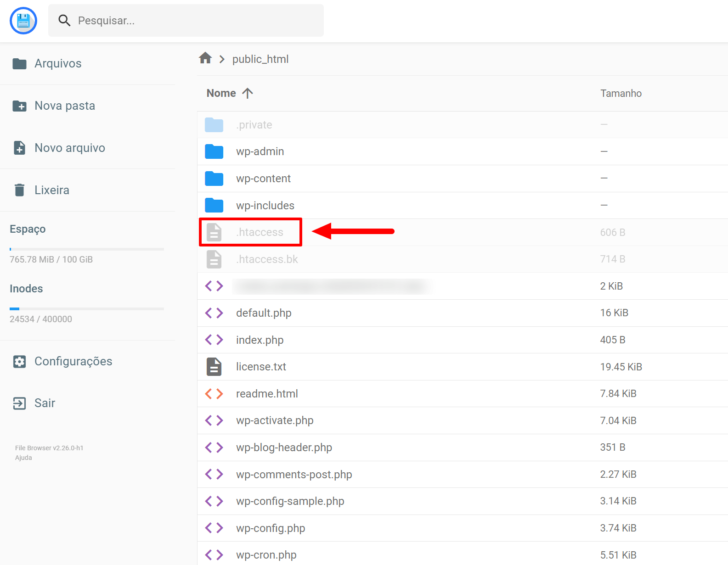The image size is (728, 565).
Task: Select wp-comments-post.php file
Action: pos(462,474)
